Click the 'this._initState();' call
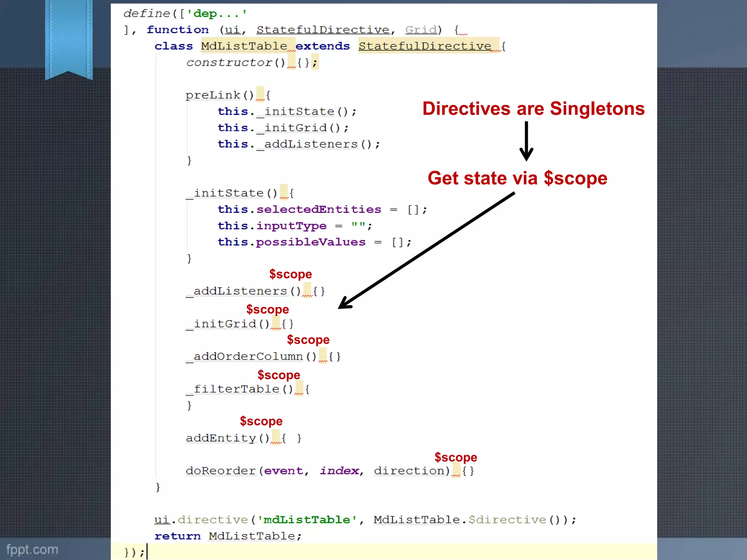This screenshot has height=560, width=747. [287, 112]
